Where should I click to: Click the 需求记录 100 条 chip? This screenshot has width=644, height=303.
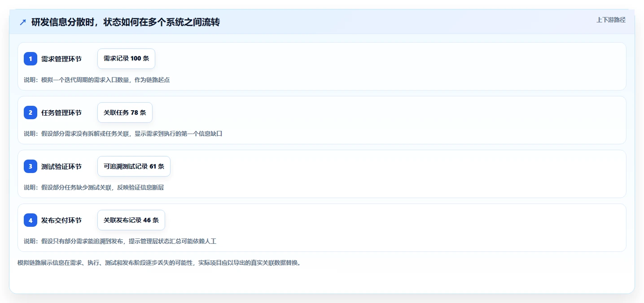[x=126, y=59]
